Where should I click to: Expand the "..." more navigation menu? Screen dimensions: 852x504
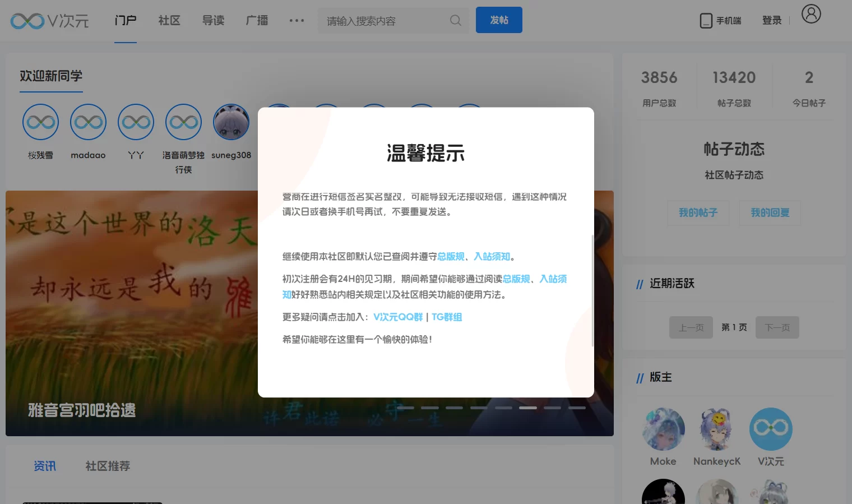click(297, 20)
